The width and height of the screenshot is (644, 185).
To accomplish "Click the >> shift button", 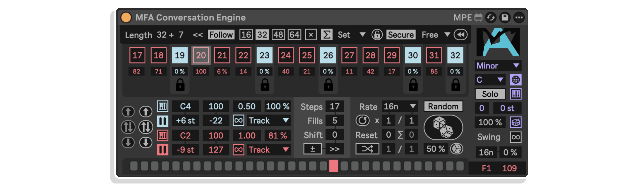I will click(x=335, y=149).
